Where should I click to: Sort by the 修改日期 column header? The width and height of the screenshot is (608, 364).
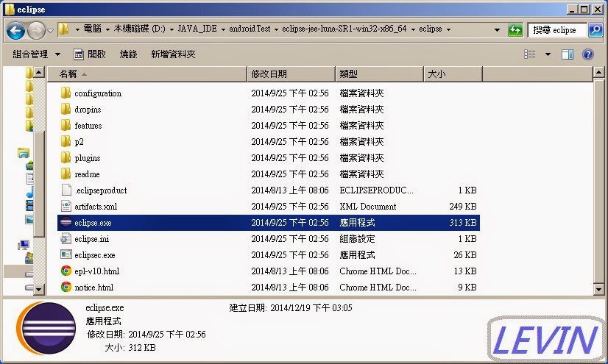[x=291, y=74]
